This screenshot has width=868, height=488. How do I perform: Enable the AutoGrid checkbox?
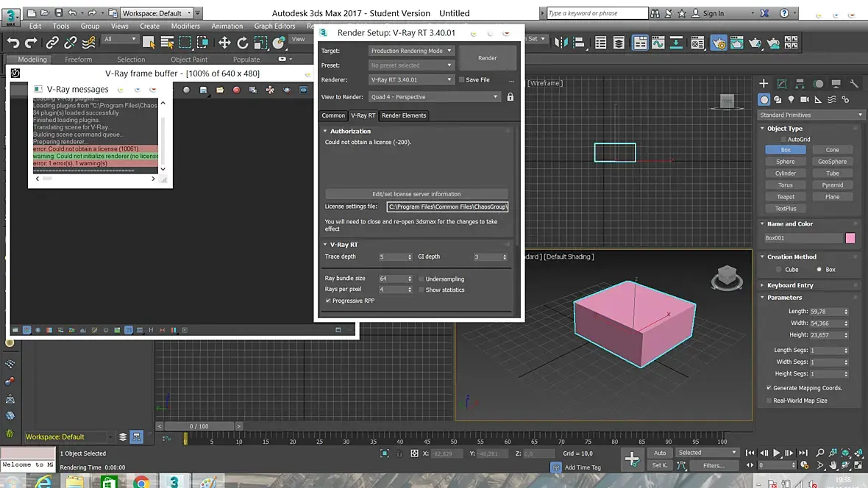(783, 139)
